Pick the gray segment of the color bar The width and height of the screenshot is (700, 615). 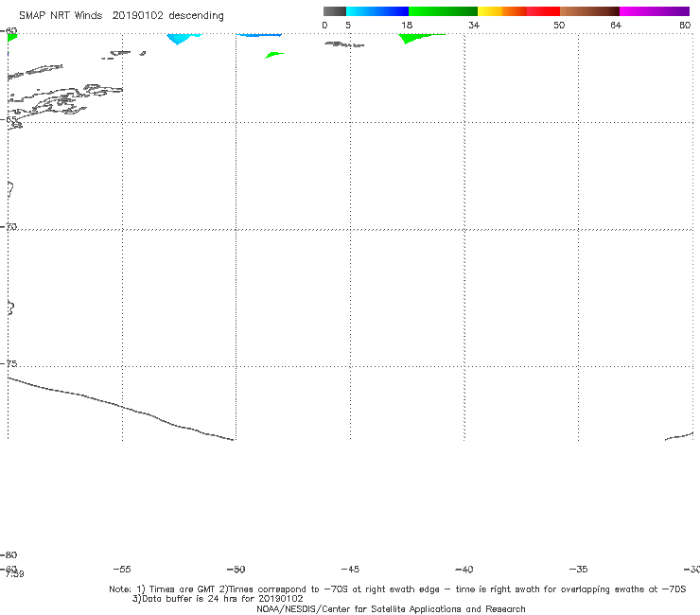click(334, 11)
